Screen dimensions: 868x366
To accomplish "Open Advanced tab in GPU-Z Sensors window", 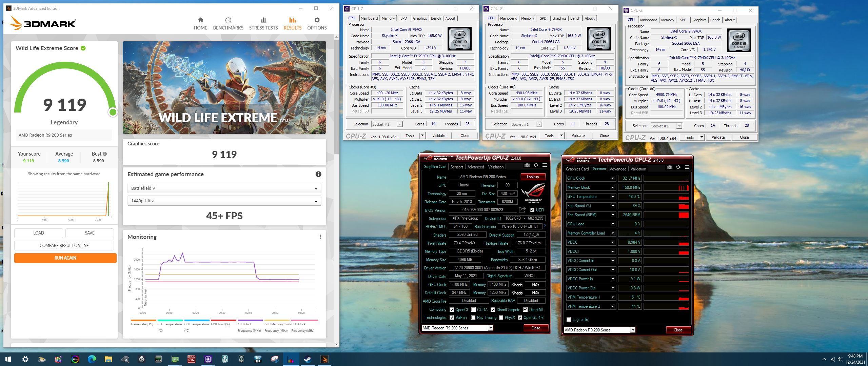I will coord(618,169).
